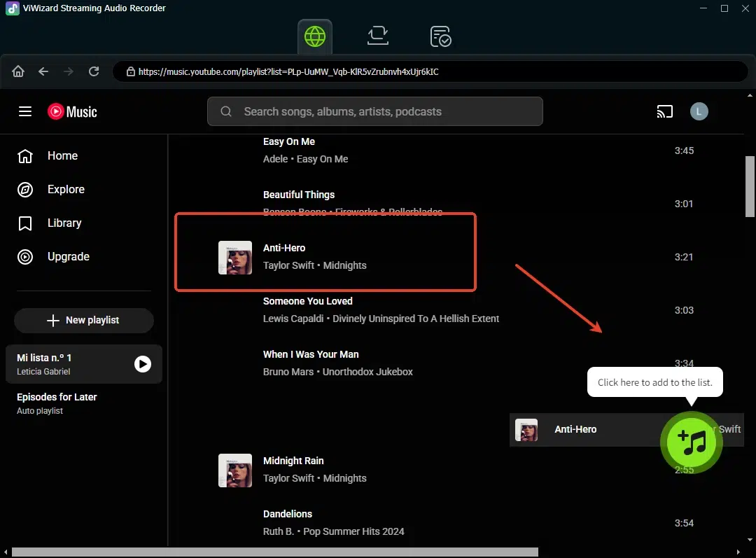Open Pop Summer Hits 2024 album link
This screenshot has width=756, height=558.
[353, 531]
